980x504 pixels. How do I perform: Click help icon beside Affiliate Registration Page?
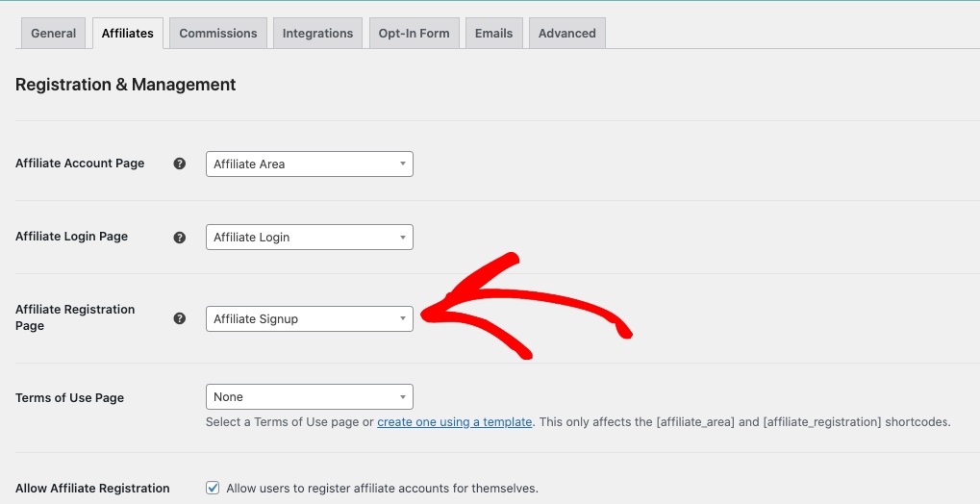click(179, 318)
